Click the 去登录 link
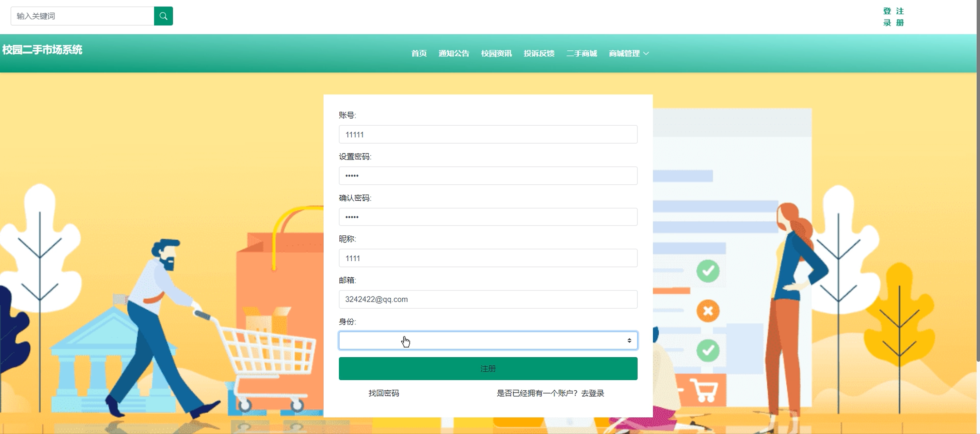Viewport: 980px width, 434px height. coord(592,393)
